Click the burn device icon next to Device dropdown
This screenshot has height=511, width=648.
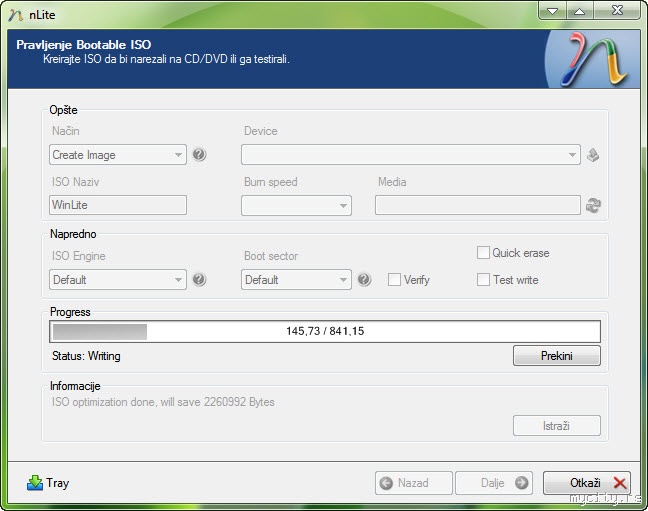tap(593, 155)
